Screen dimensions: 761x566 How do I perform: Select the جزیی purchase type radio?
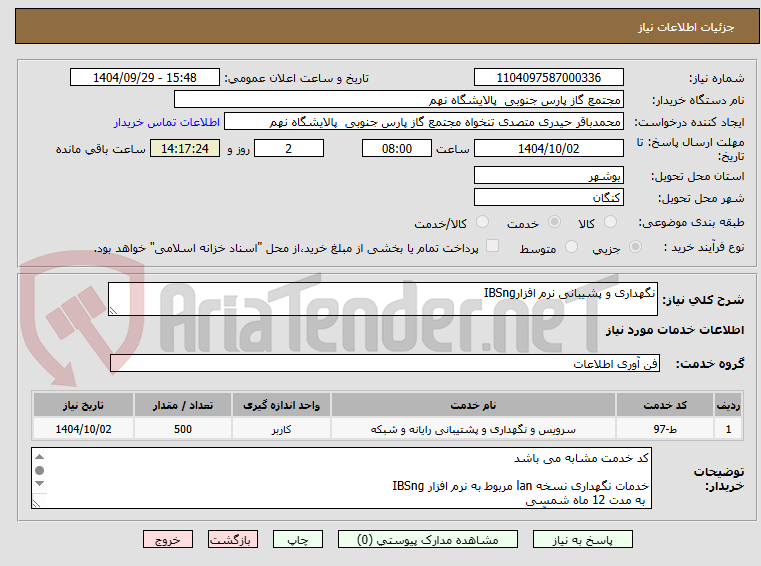coord(635,247)
